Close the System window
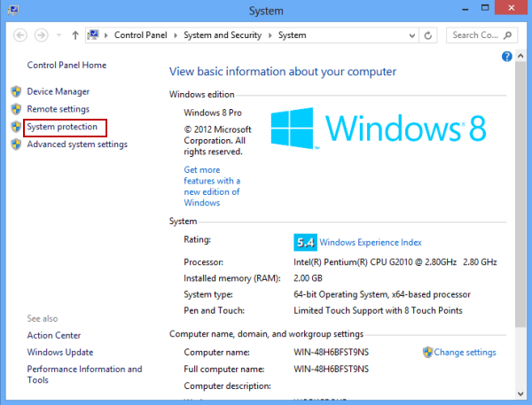 [512, 8]
